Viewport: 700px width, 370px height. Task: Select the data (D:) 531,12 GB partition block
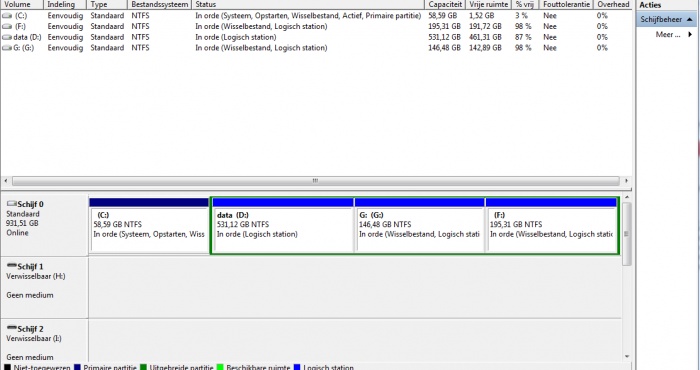click(283, 225)
